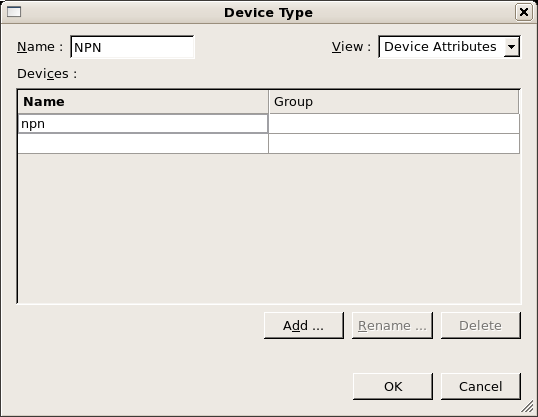
Task: Click the resize grip in corner
Action: coord(528,407)
